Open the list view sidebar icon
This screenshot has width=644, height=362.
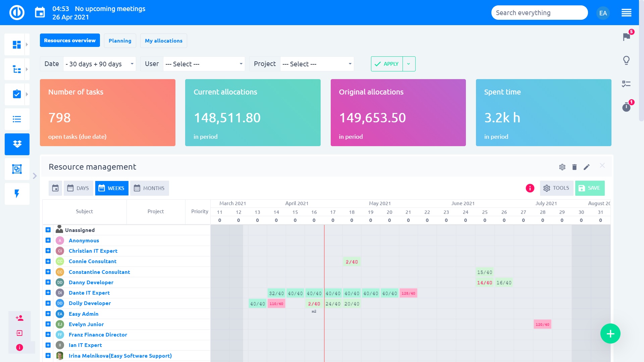pyautogui.click(x=17, y=119)
